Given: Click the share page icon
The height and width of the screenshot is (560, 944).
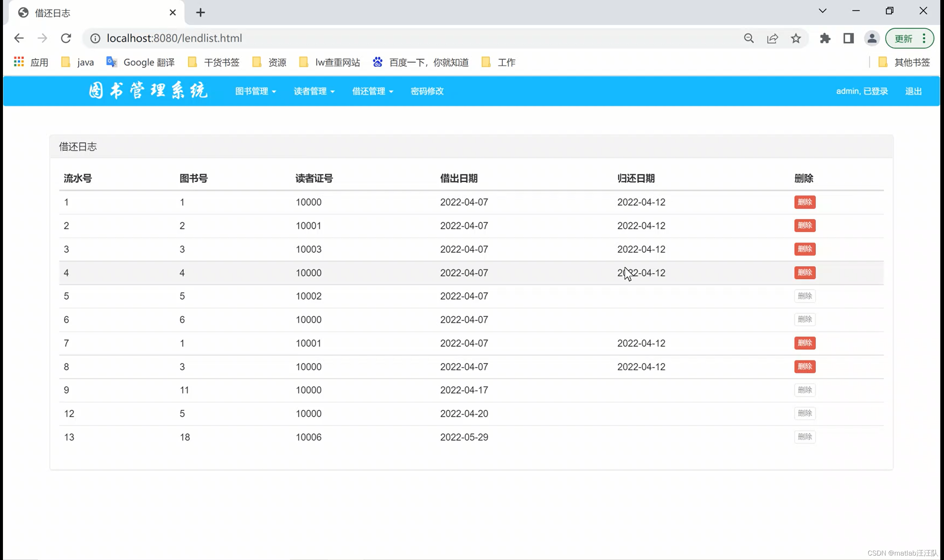Looking at the screenshot, I should [x=772, y=38].
